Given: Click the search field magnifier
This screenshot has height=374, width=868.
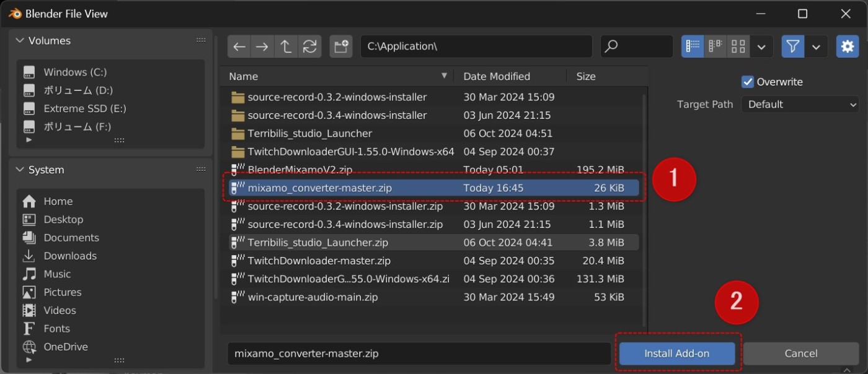Looking at the screenshot, I should [x=611, y=46].
